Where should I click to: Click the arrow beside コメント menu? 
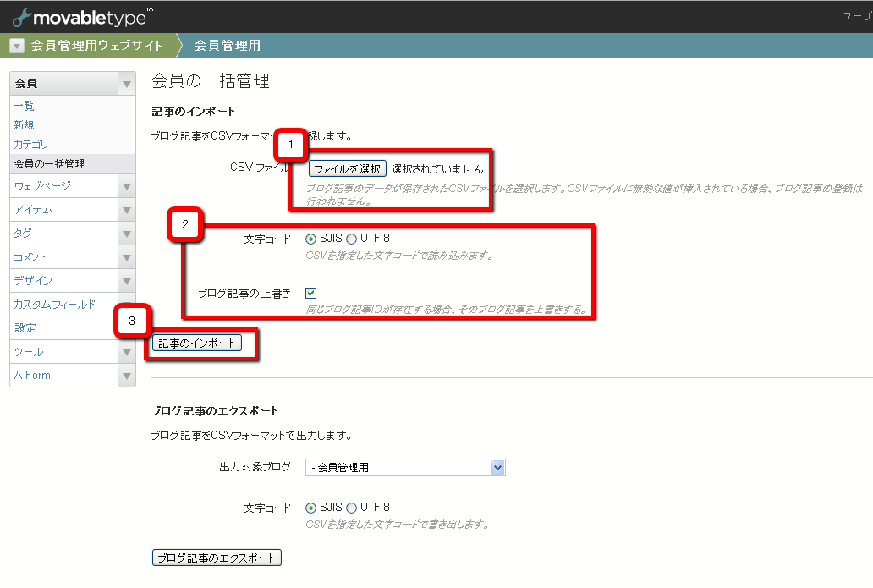point(127,257)
